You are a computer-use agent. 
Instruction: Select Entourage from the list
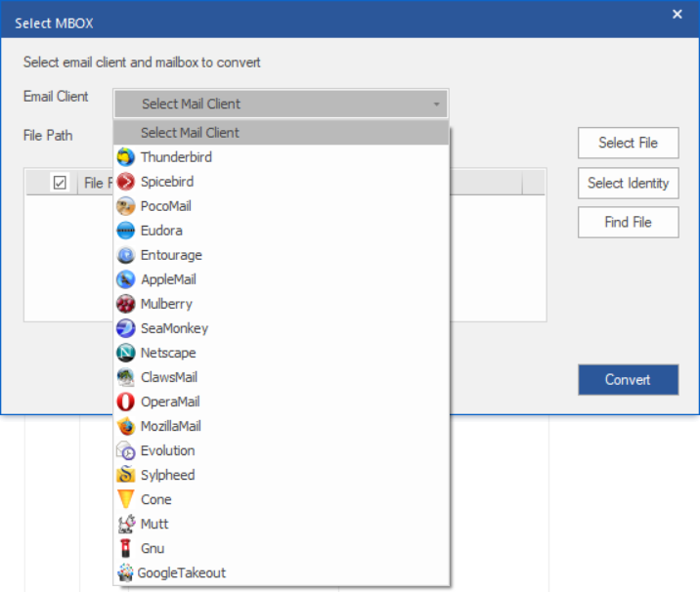point(282,255)
